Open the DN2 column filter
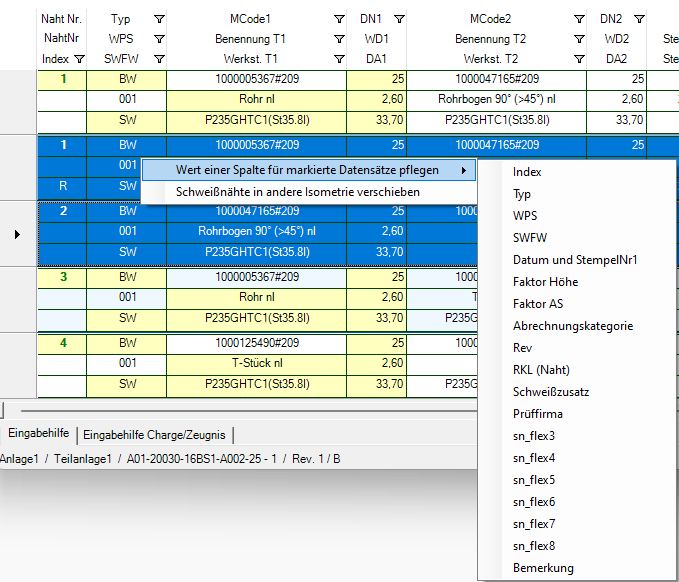Viewport: 679px width, 582px height. (x=639, y=19)
